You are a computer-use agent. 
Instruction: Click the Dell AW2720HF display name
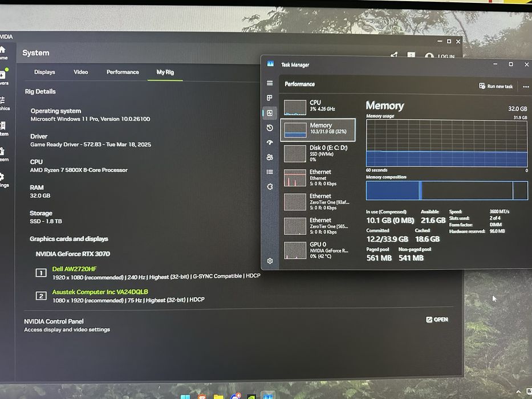coord(74,268)
